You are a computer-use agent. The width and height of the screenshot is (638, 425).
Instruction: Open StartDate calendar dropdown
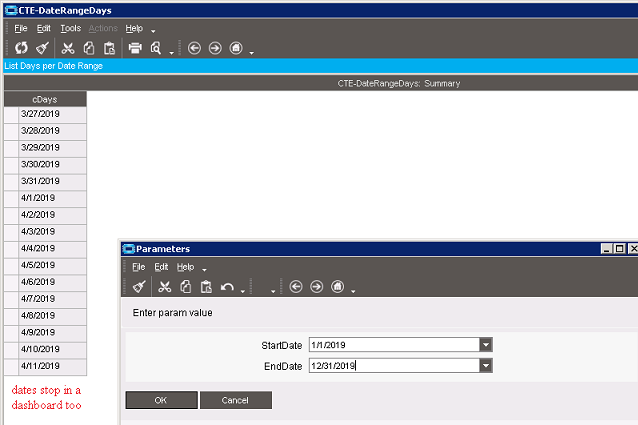(x=486, y=345)
